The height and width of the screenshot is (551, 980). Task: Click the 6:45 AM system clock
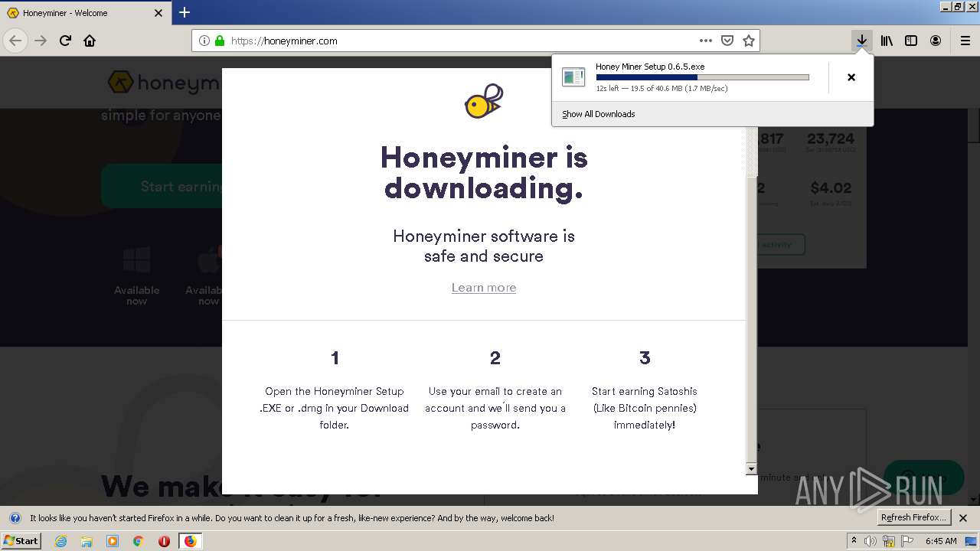(x=941, y=541)
